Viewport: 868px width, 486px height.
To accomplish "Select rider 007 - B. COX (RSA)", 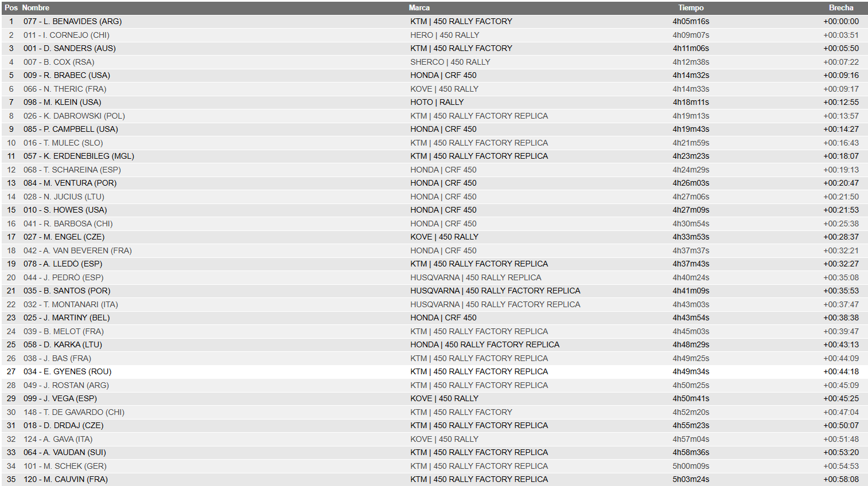I will (x=59, y=62).
